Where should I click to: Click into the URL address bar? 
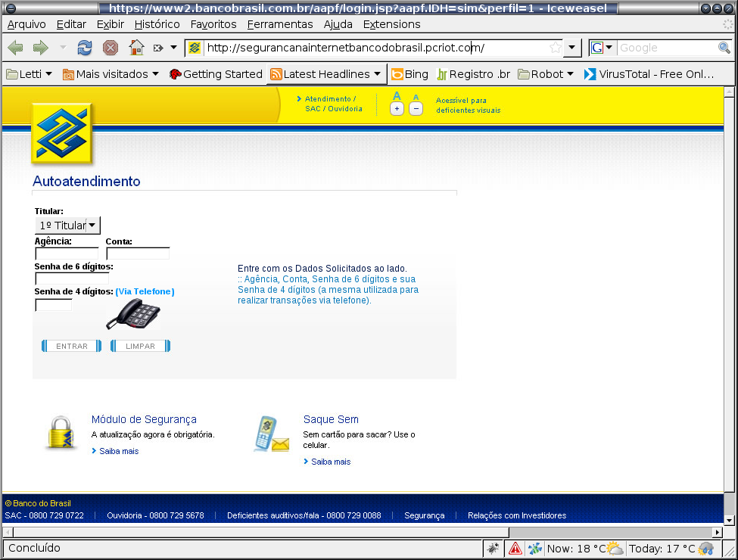click(x=376, y=48)
